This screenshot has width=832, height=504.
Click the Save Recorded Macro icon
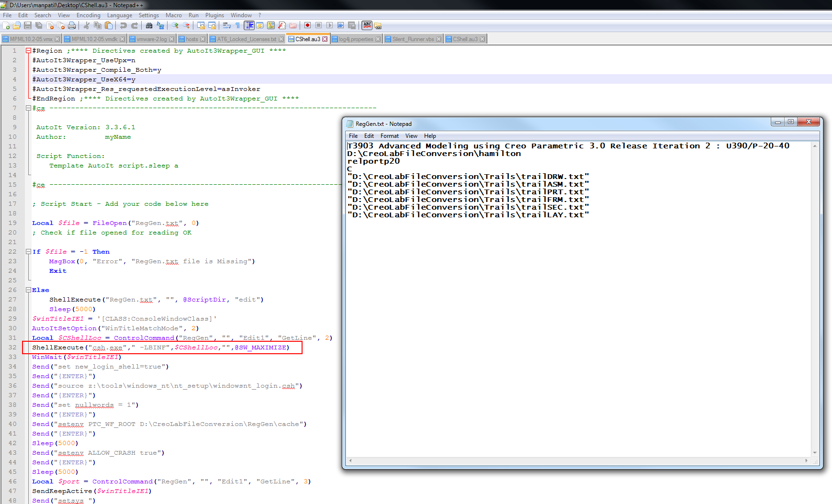click(351, 25)
